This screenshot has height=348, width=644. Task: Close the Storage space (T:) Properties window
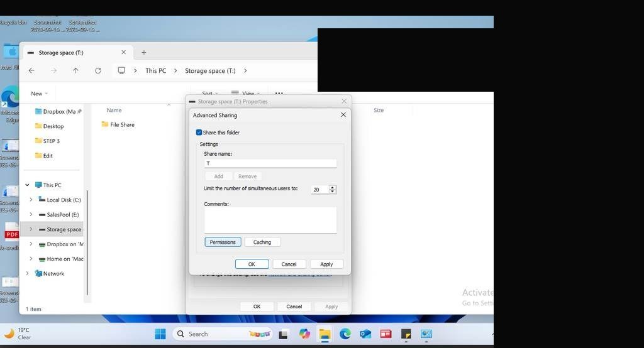point(344,101)
